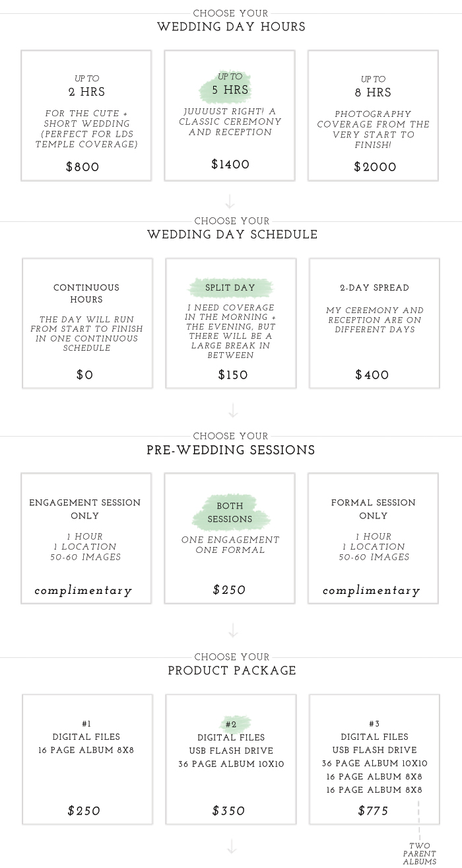Image resolution: width=462 pixels, height=868 pixels.
Task: Choose the 2-Day Spread $400 schedule card
Action: [x=375, y=324]
